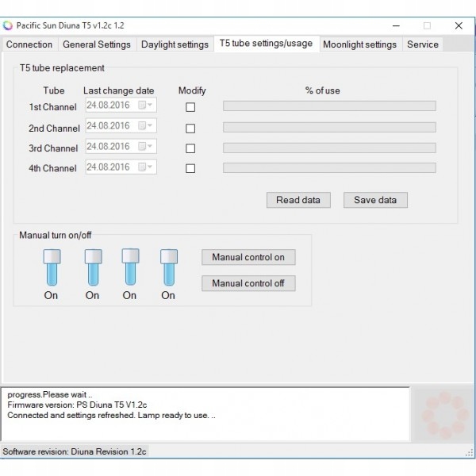Click the 4th Channel date field text
476x476 pixels.
click(108, 167)
